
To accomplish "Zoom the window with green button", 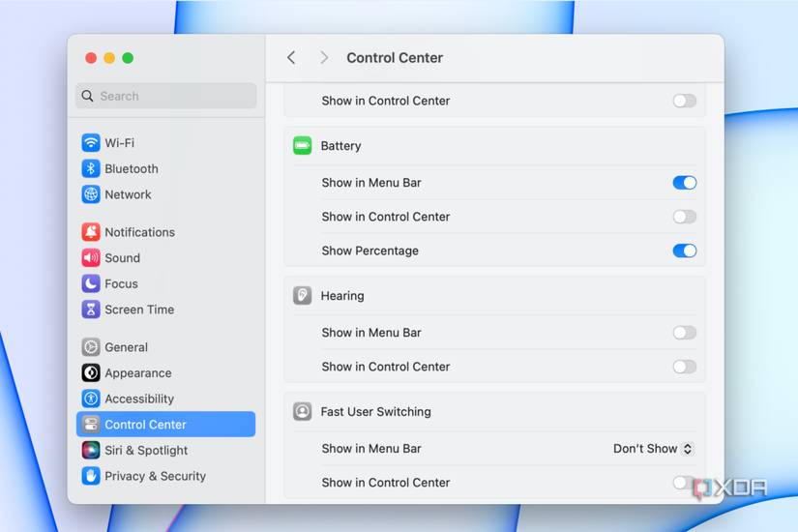I will coord(128,58).
